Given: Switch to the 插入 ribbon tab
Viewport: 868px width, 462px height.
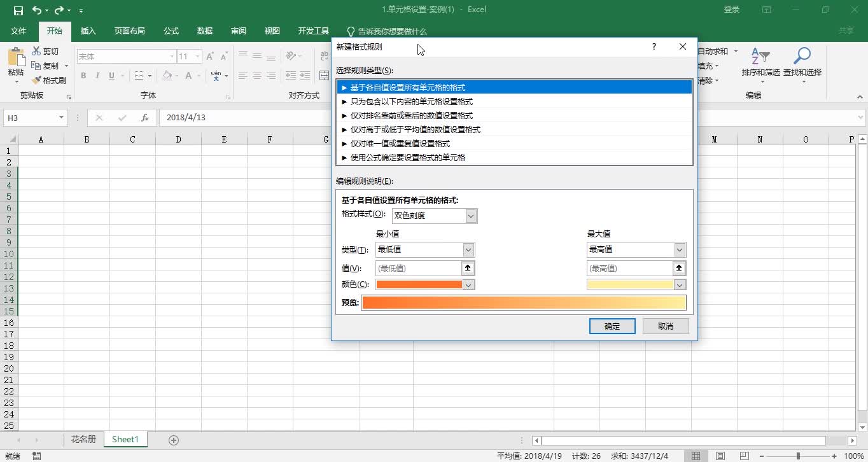Looking at the screenshot, I should pos(88,30).
